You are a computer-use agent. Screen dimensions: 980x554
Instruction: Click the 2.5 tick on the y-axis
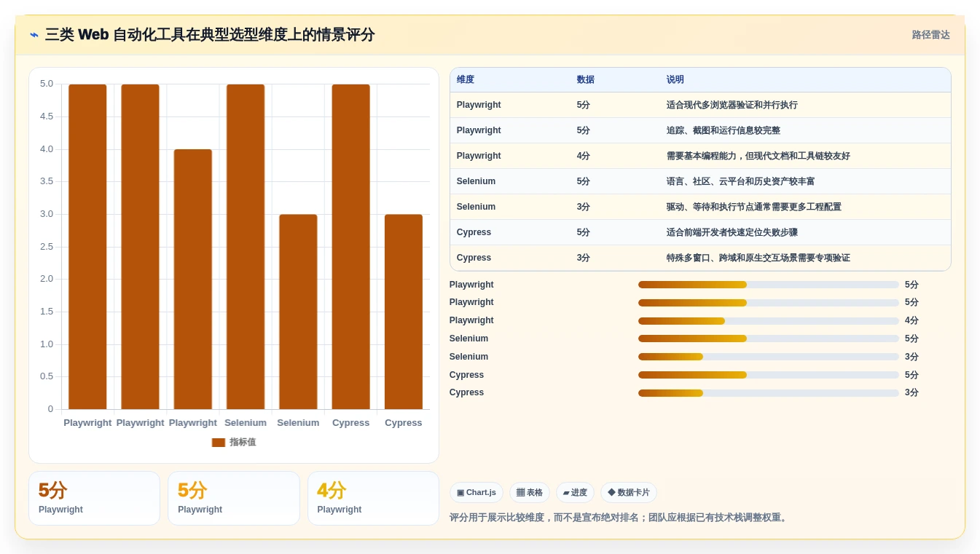click(47, 247)
